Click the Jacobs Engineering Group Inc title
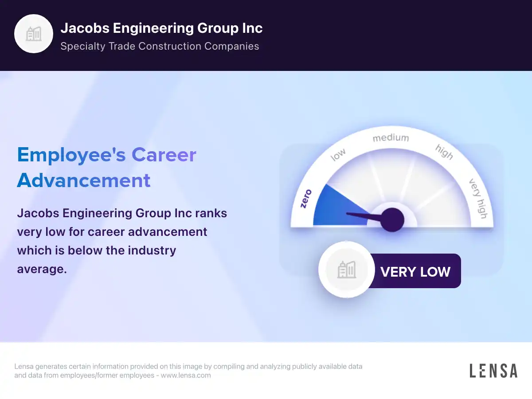 tap(161, 28)
